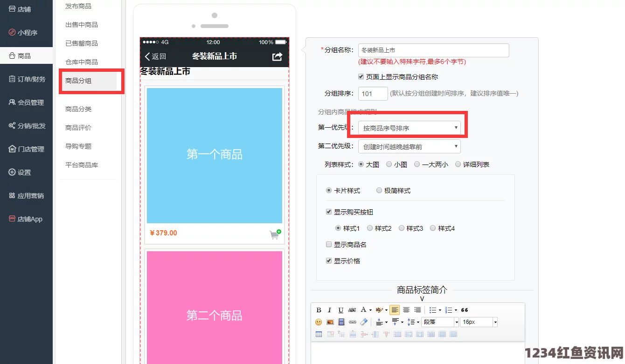The image size is (625, 364).
Task: Select buy button 样式2
Action: tap(370, 228)
